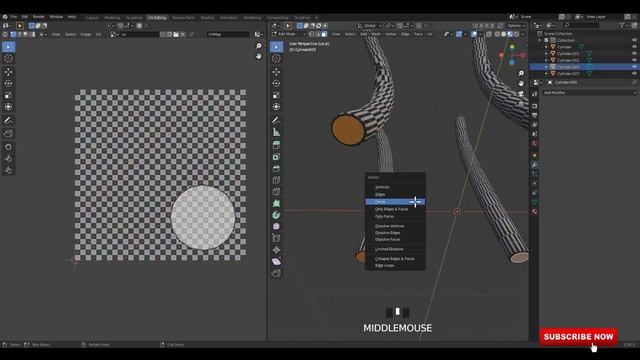Select the Grab sculpt tool in UV editor
Viewport: 640px width, 360px height.
[x=8, y=147]
